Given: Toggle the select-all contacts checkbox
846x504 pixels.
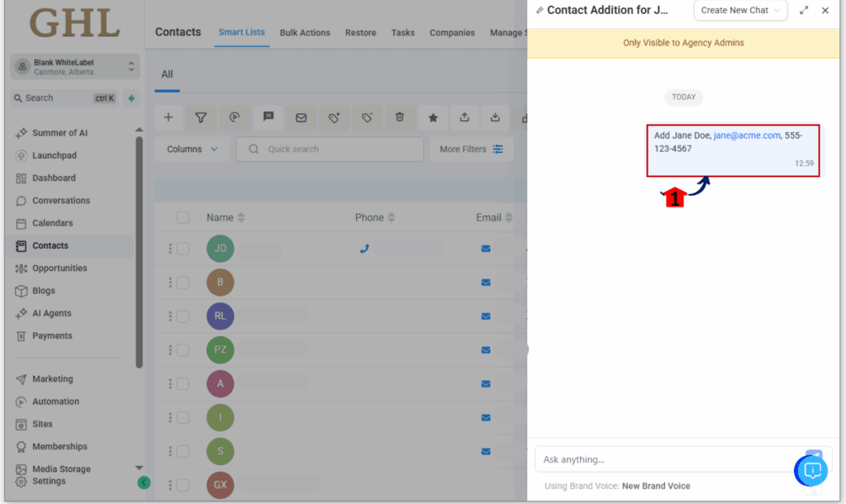Looking at the screenshot, I should (x=183, y=217).
